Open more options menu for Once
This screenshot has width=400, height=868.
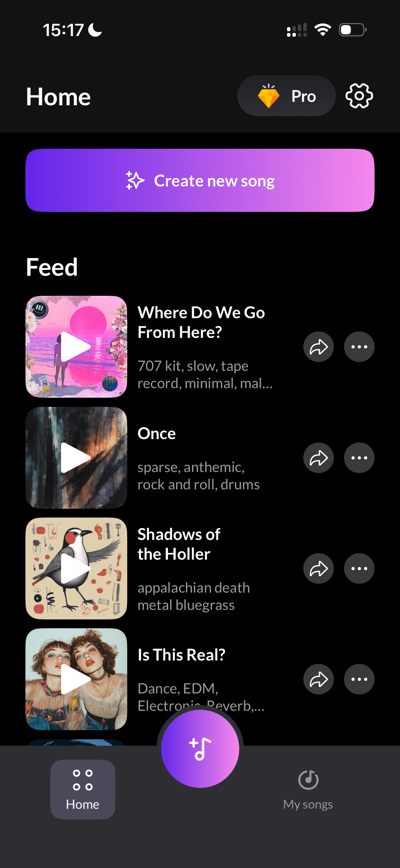point(359,458)
